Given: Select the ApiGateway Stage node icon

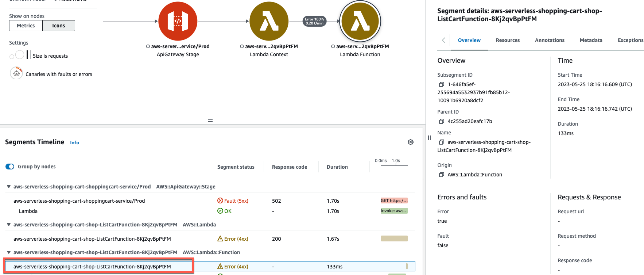Looking at the screenshot, I should [x=178, y=21].
